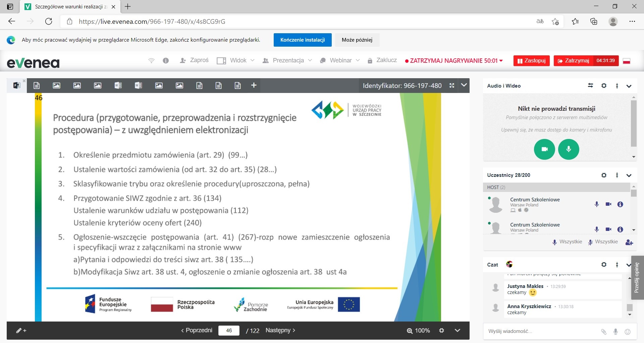Expand the bottom presentation bar chevron
Viewport: 644px width, 343px height.
(x=457, y=331)
